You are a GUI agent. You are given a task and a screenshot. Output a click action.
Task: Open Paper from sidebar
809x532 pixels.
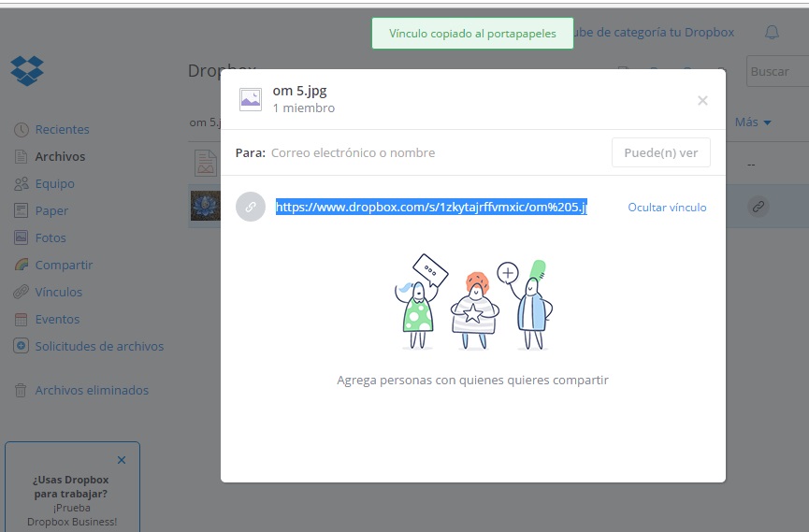click(51, 210)
